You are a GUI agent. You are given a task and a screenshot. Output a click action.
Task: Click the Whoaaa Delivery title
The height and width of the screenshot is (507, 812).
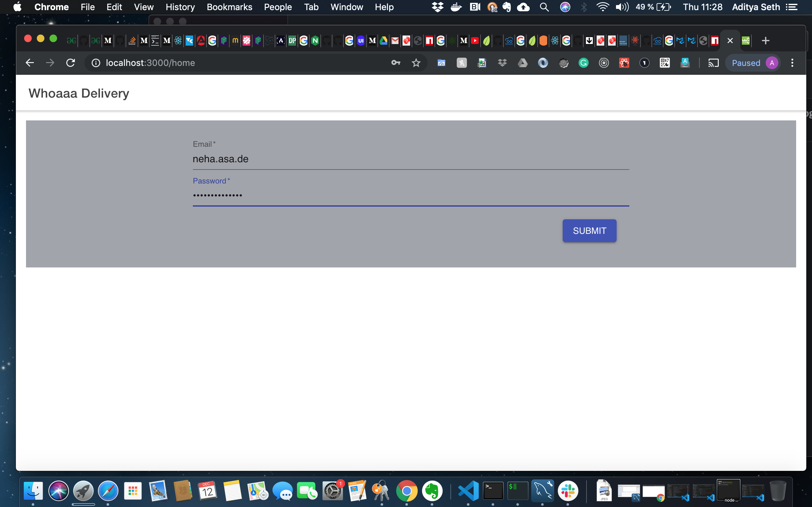click(79, 93)
